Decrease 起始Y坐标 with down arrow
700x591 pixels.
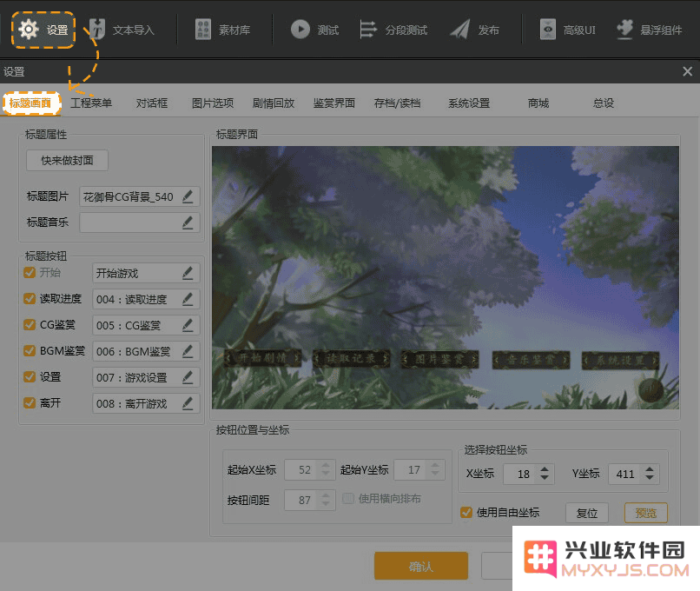435,474
